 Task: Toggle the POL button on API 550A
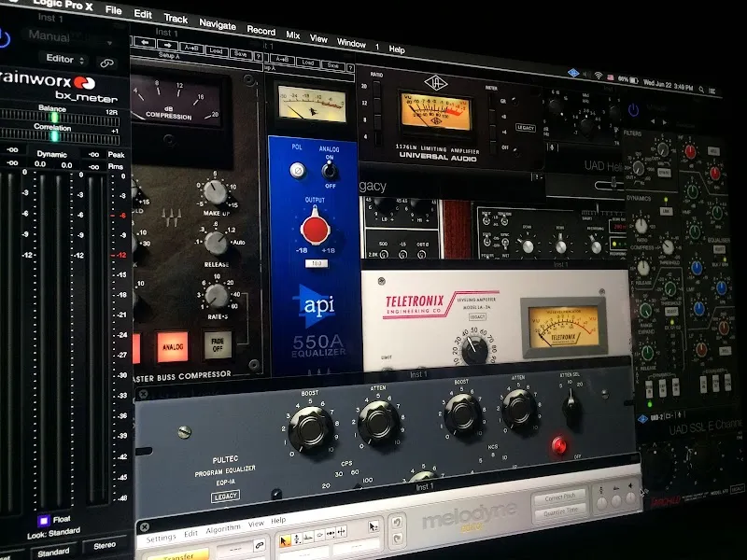click(297, 171)
